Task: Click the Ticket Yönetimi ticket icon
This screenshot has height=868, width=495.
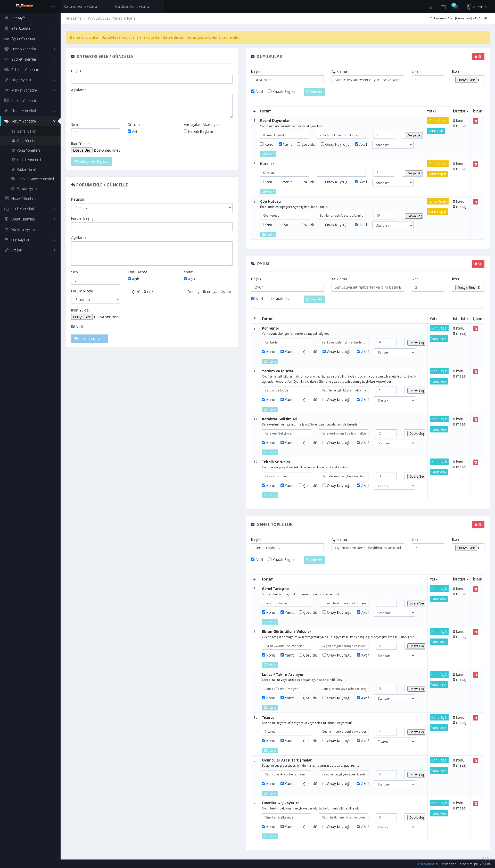Action: click(6, 111)
